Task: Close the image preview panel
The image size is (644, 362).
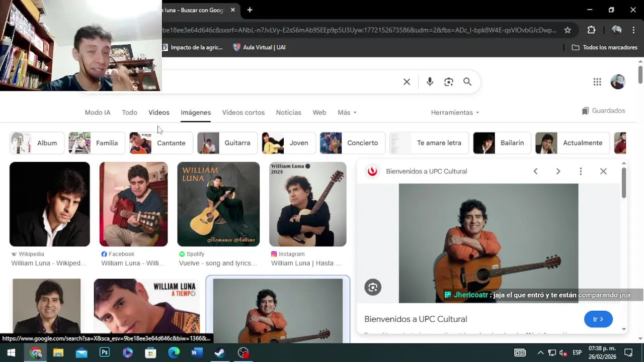Action: (x=603, y=171)
